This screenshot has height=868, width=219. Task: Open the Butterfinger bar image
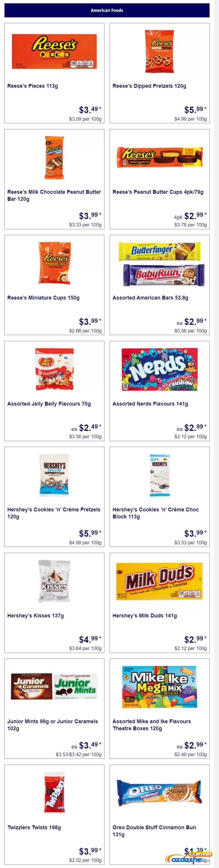click(159, 251)
